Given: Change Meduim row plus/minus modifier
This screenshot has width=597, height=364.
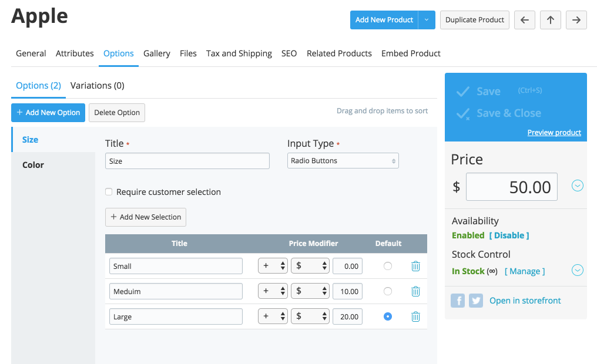Looking at the screenshot, I should tap(273, 291).
